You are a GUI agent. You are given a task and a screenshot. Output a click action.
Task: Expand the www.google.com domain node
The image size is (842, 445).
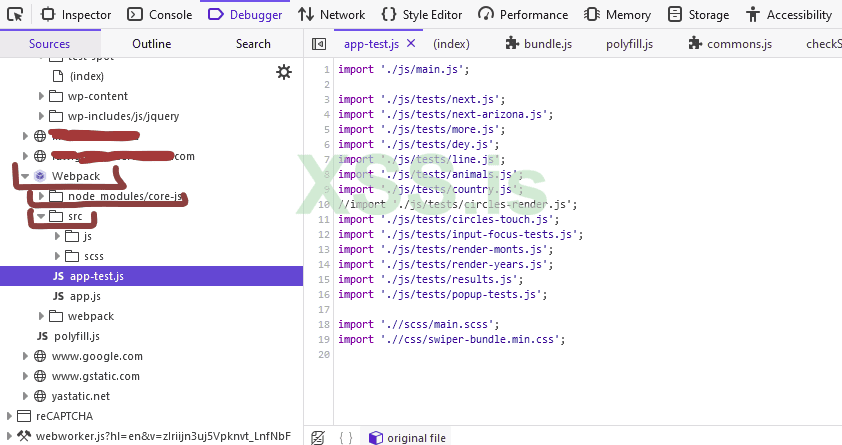pos(26,356)
